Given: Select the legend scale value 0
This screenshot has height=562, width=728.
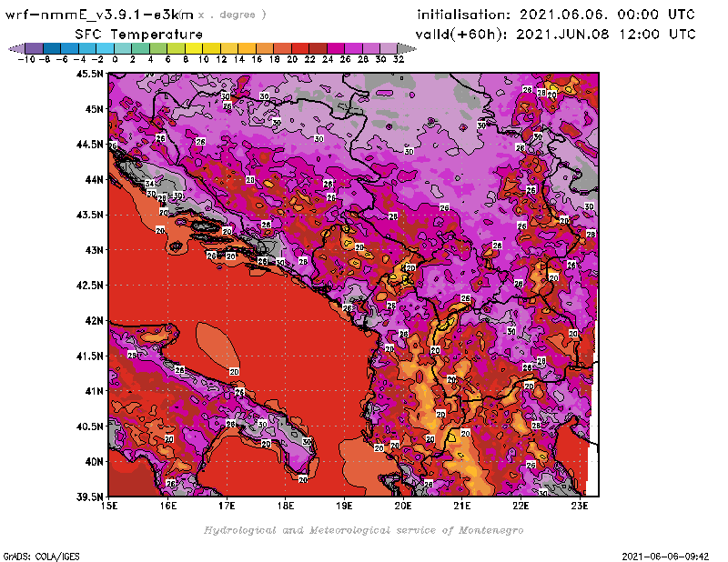Looking at the screenshot, I should (x=115, y=59).
